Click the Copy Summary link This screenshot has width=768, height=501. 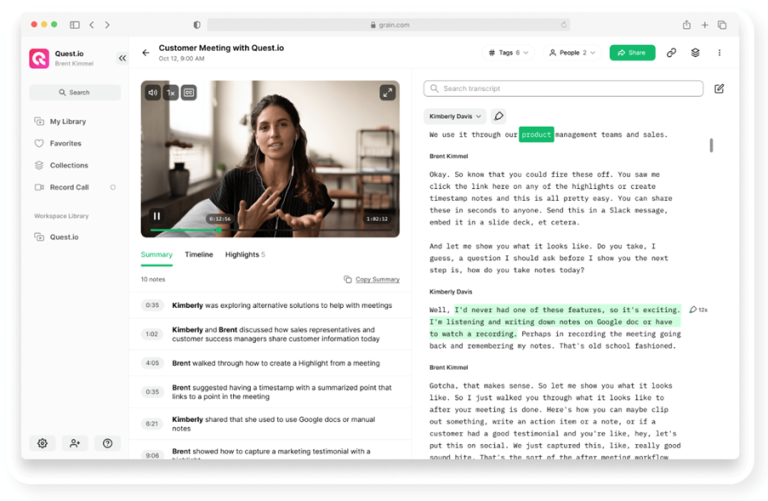click(372, 279)
